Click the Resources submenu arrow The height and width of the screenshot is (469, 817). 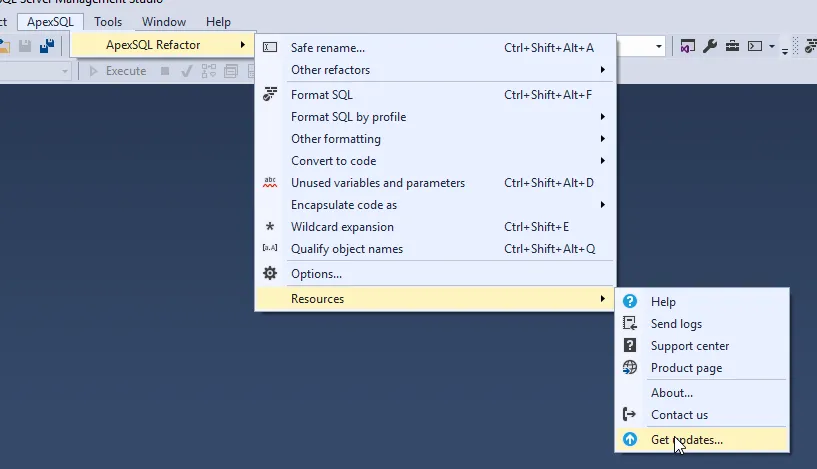coord(602,299)
